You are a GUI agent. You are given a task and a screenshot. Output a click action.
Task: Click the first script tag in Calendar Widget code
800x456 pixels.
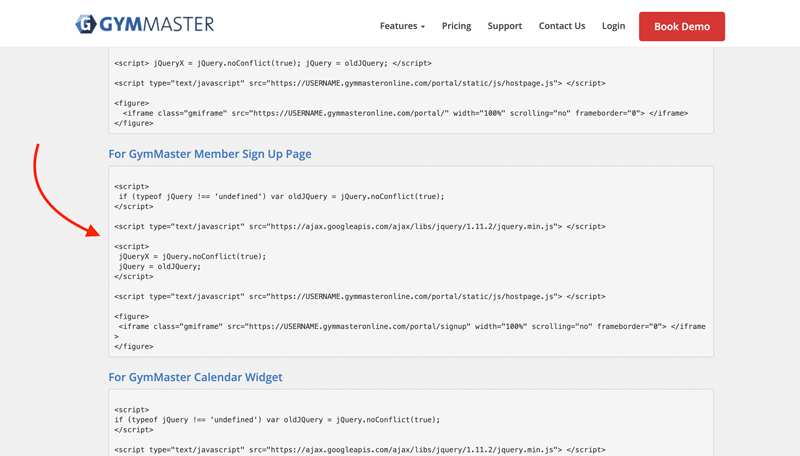click(132, 410)
